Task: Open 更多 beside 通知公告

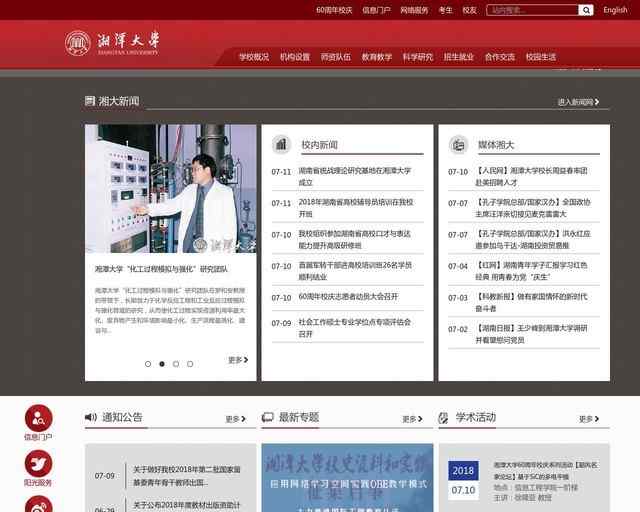Action: click(236, 419)
